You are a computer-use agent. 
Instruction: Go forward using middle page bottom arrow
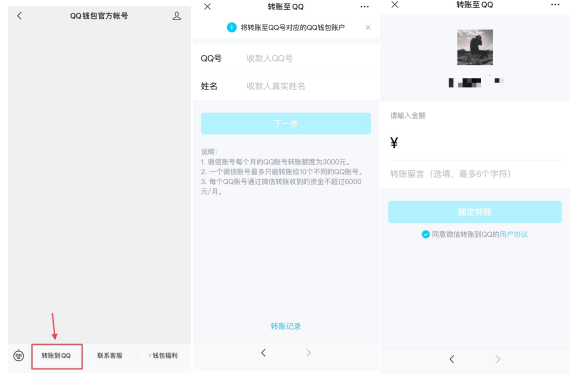point(309,353)
